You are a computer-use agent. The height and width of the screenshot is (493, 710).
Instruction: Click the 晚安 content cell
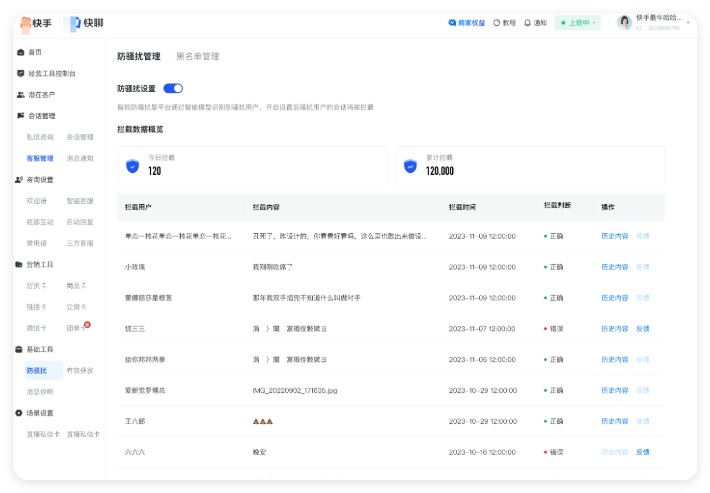pos(259,452)
